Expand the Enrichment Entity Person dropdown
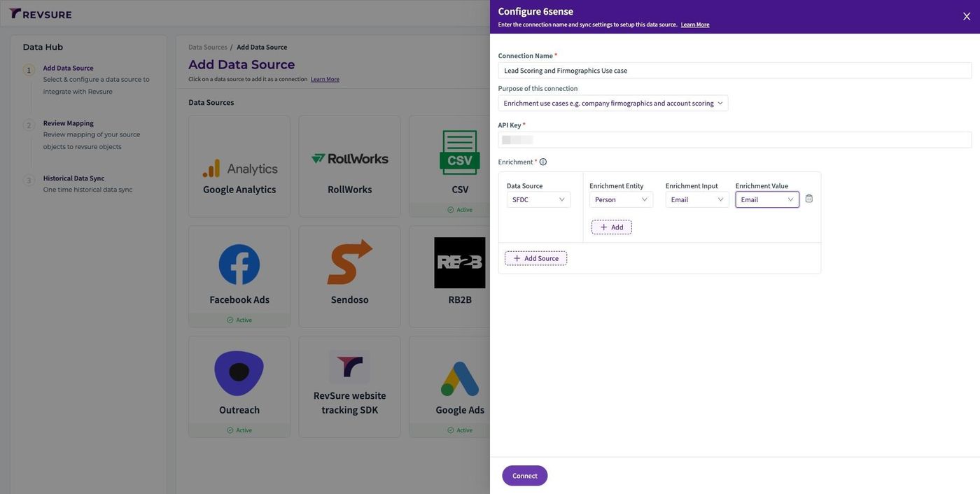 click(621, 200)
